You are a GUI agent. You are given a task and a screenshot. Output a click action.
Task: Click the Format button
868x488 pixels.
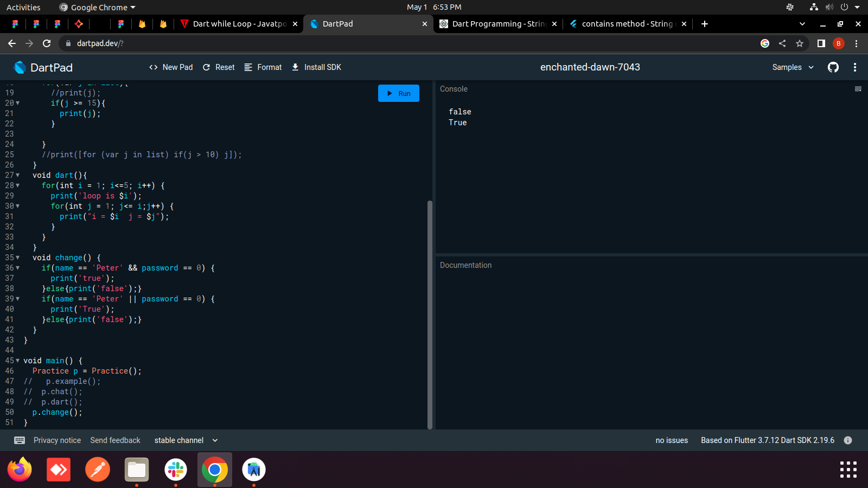[263, 67]
